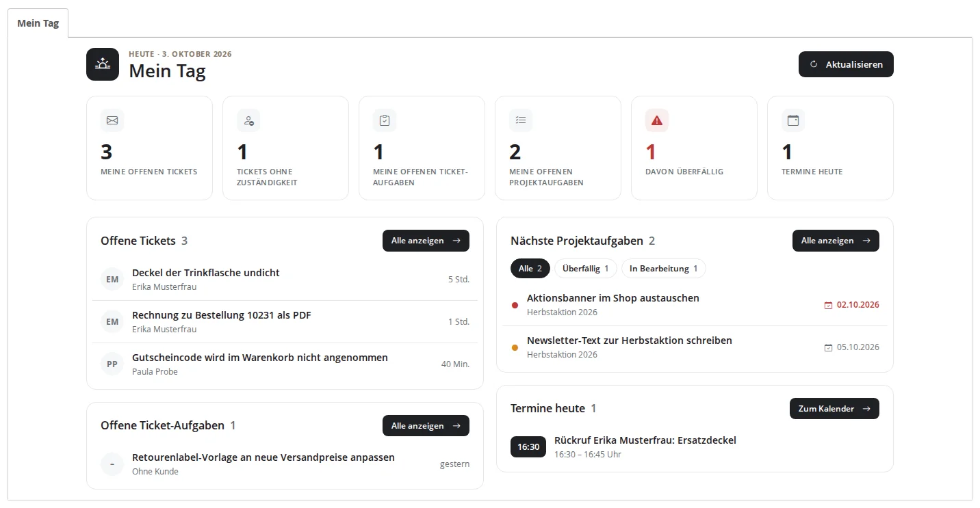Click the orange status dot for Newsletter-Text task
980x508 pixels.
point(515,347)
